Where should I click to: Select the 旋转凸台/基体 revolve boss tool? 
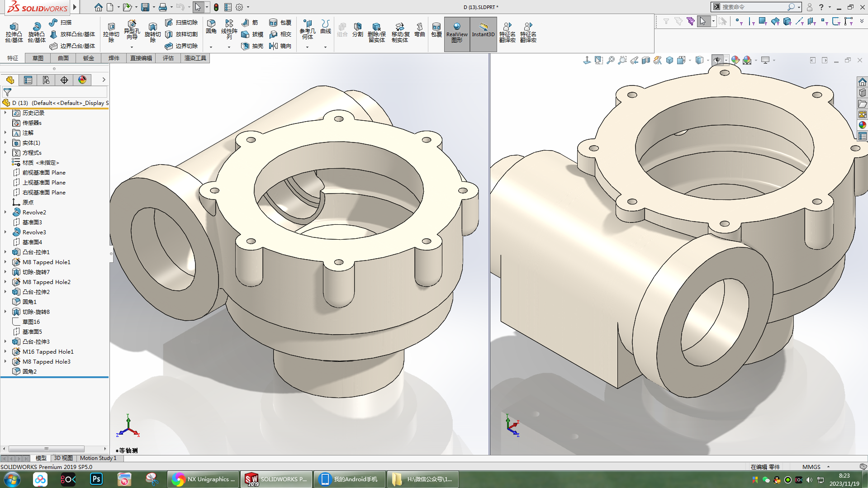click(x=36, y=32)
